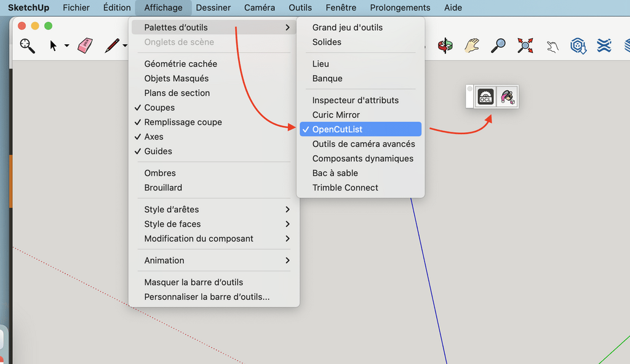The image size is (630, 364).
Task: Choose Outils de caméra avancés
Action: coord(361,144)
